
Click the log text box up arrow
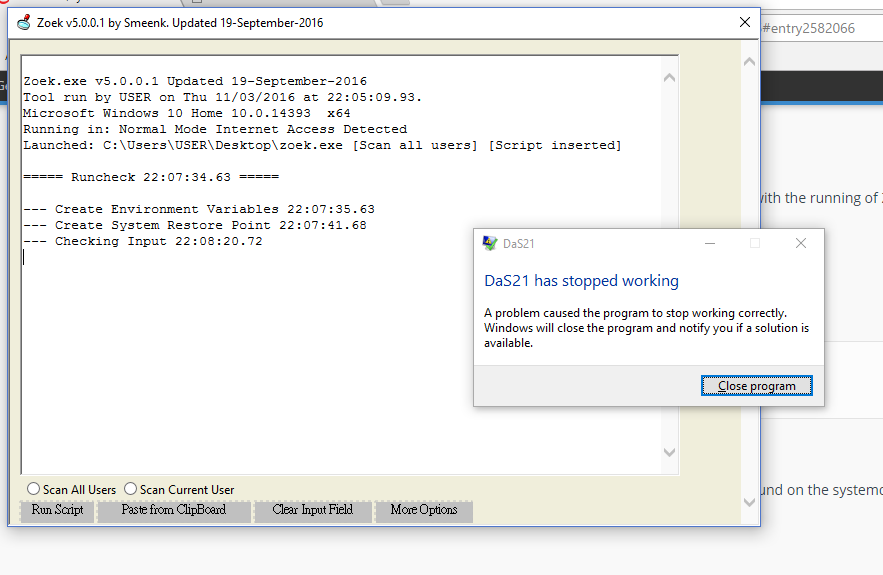[669, 78]
